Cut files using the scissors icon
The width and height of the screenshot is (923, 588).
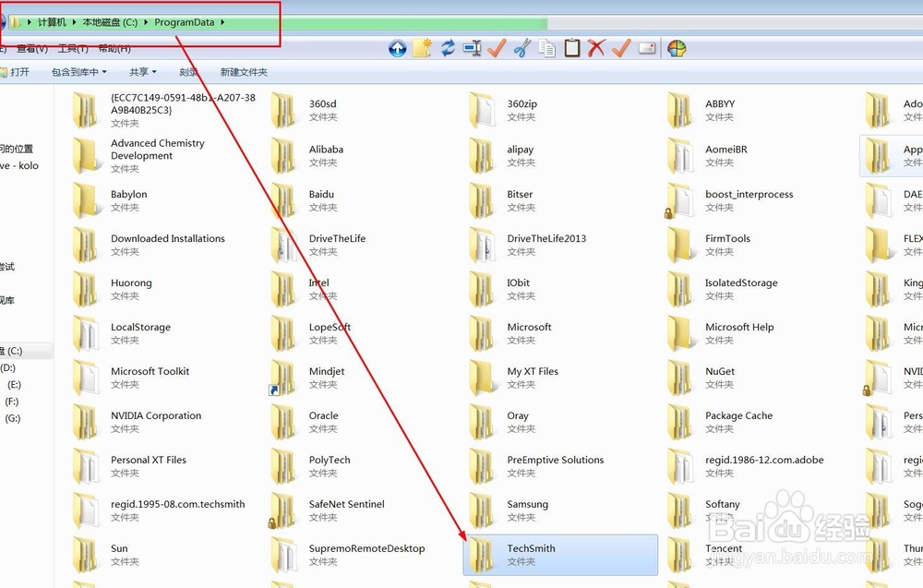click(x=521, y=48)
